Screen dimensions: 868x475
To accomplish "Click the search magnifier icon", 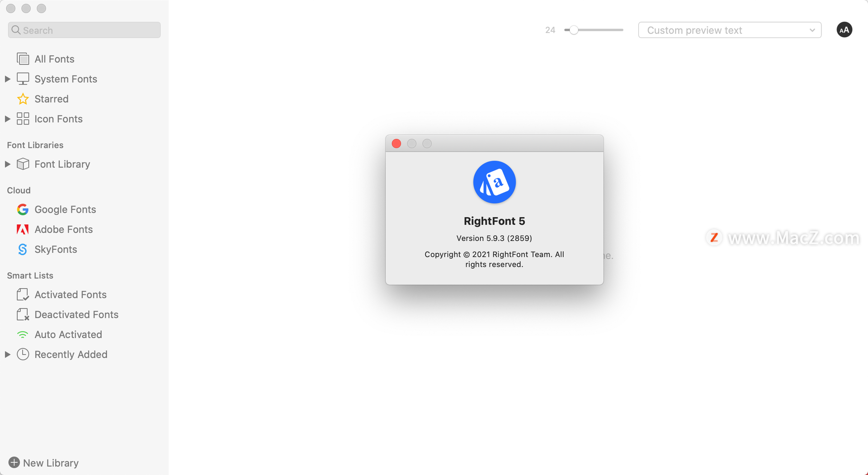I will point(16,30).
